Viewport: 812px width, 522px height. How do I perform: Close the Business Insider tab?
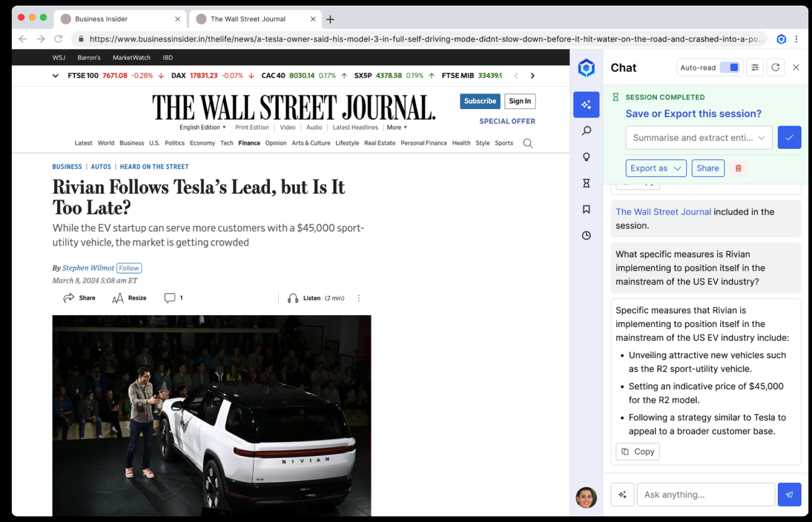(178, 19)
